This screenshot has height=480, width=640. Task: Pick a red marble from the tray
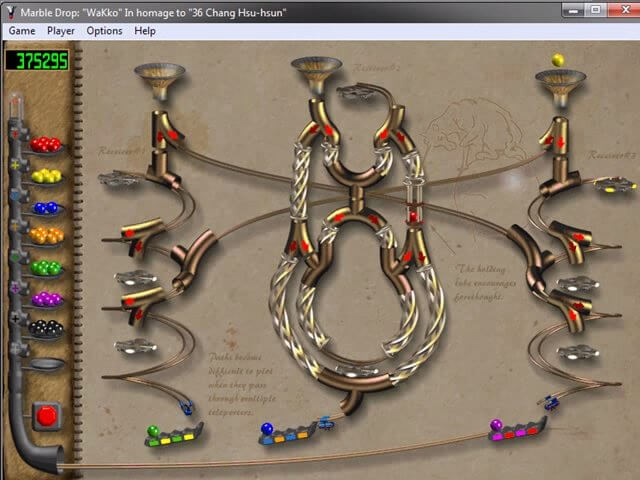(46, 144)
